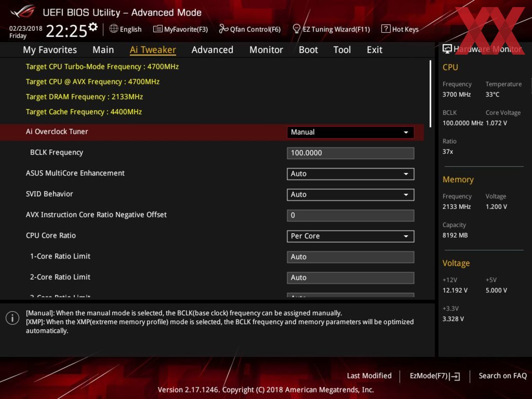Select the Ai Overclock Tuner row label
Screen dimensions: 532x399
click(57, 131)
